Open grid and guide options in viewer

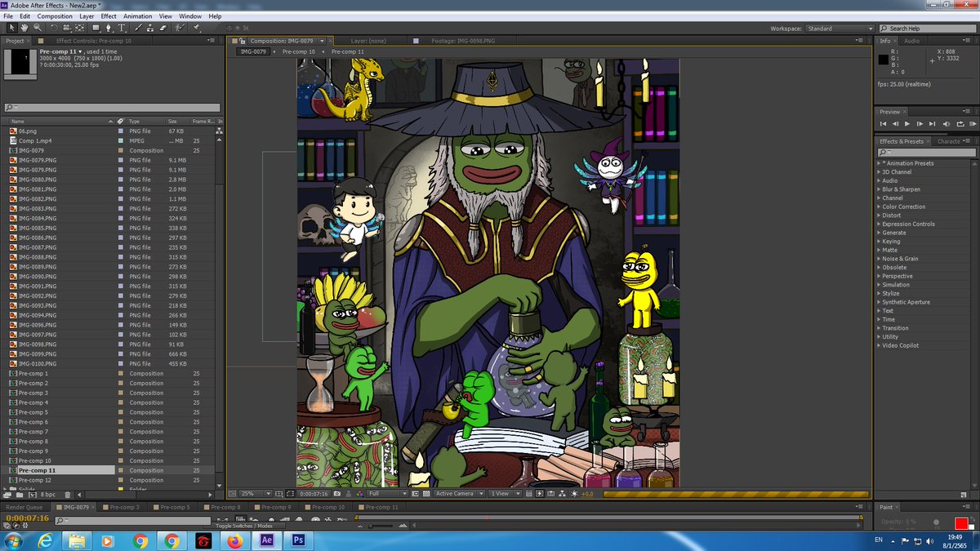pos(278,493)
